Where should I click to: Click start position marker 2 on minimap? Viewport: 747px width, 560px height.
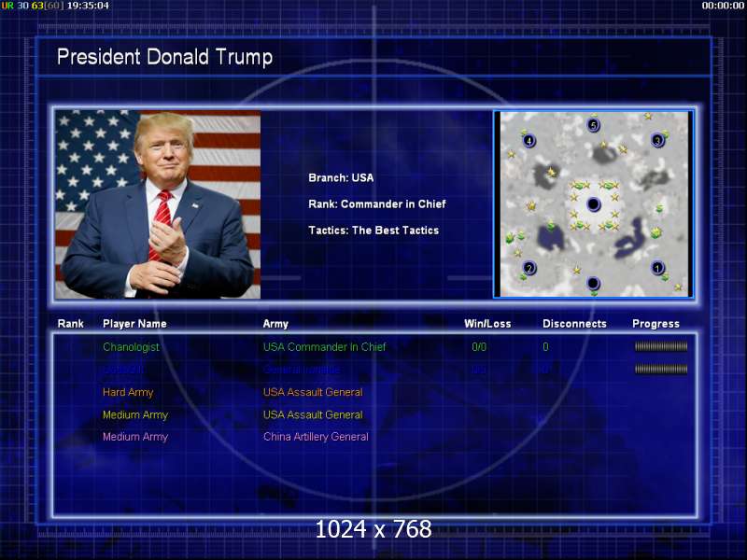[529, 268]
